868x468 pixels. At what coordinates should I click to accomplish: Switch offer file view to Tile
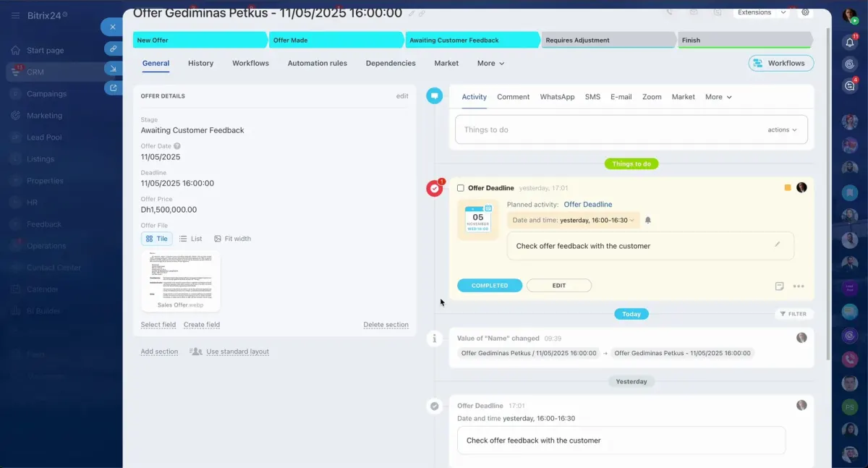(156, 239)
